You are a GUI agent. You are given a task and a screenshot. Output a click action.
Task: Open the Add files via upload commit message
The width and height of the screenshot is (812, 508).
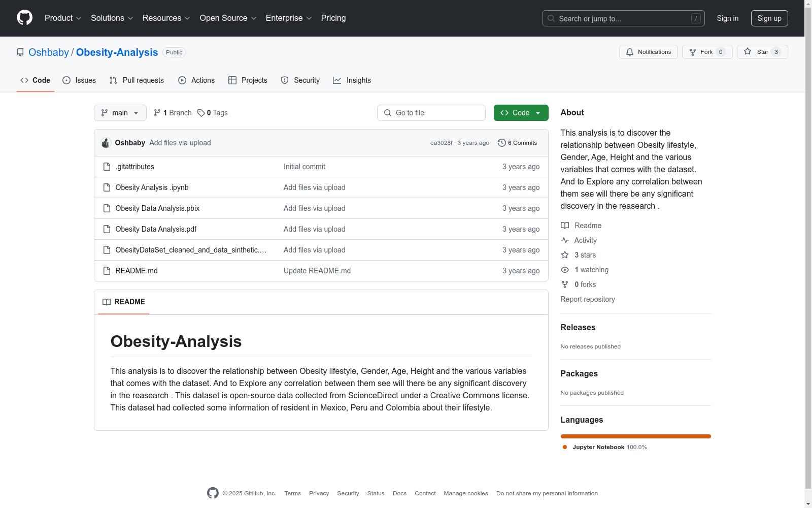(180, 143)
